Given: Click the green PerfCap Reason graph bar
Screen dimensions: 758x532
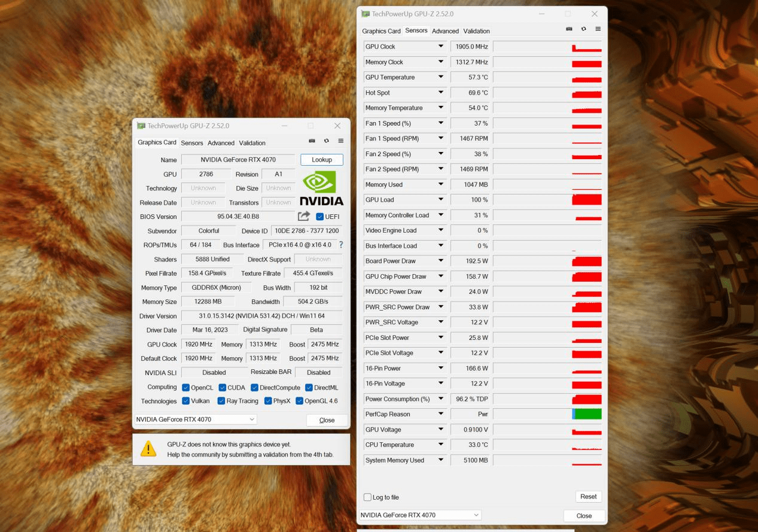Looking at the screenshot, I should click(x=588, y=414).
